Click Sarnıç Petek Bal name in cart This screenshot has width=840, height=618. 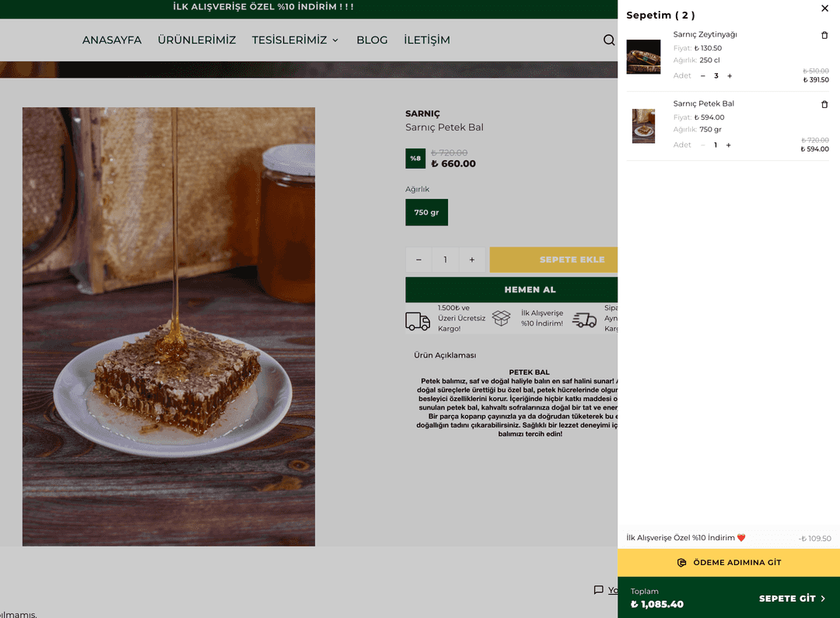[703, 103]
